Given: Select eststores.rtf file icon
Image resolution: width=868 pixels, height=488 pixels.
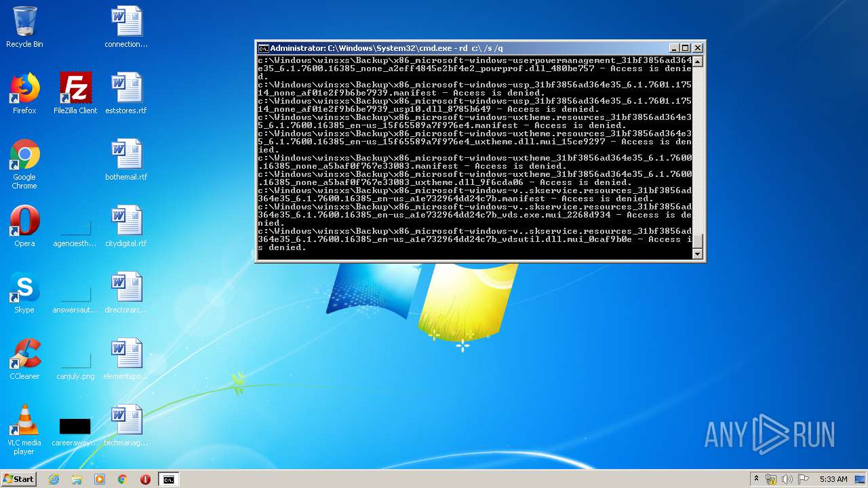Looking at the screenshot, I should coord(126,94).
